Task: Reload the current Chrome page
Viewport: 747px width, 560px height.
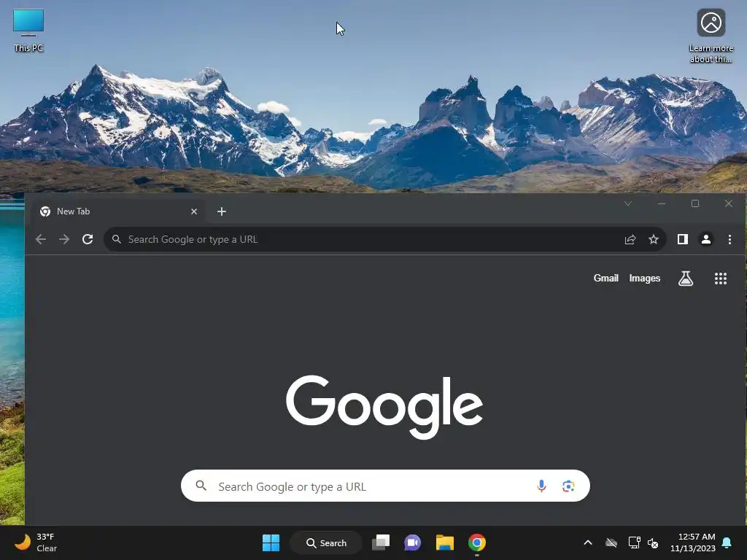Action: pyautogui.click(x=88, y=239)
